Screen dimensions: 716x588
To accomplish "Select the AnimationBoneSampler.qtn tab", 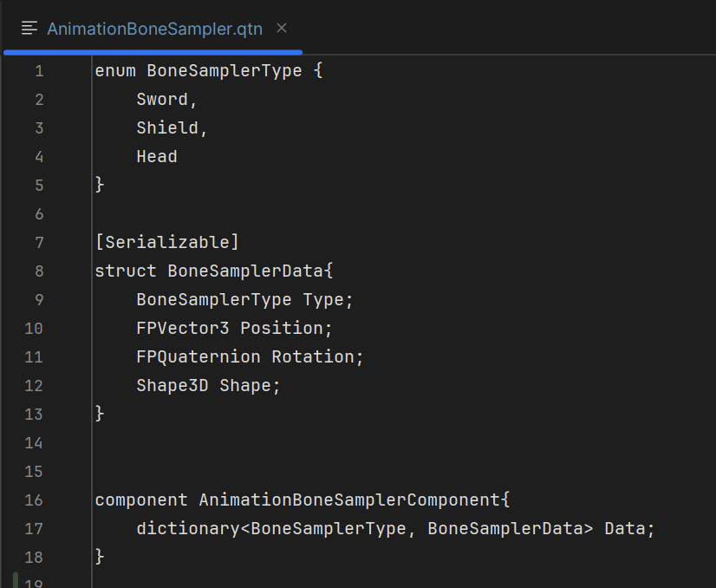I will click(x=154, y=29).
